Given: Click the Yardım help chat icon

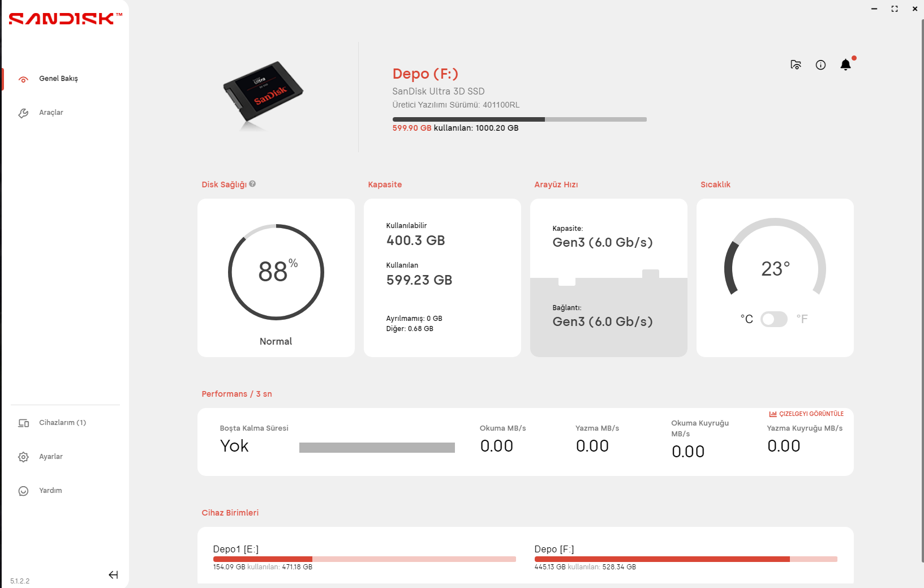Looking at the screenshot, I should (x=23, y=491).
